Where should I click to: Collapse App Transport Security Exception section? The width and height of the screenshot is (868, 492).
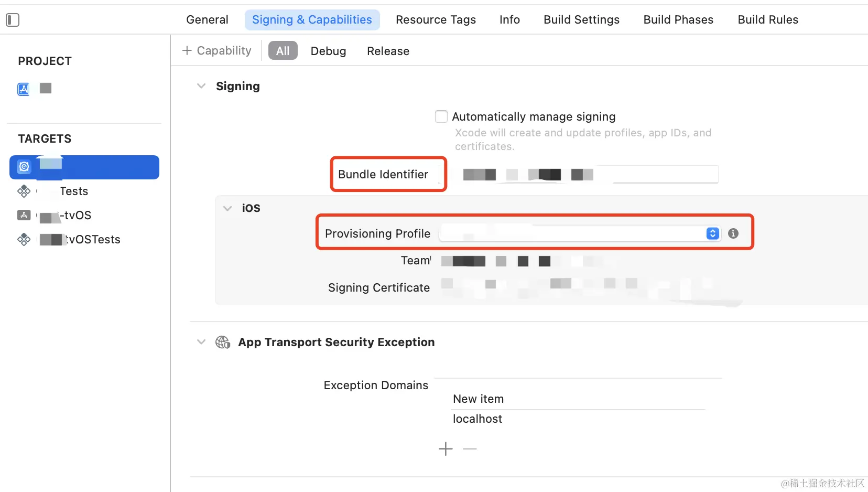[x=201, y=342]
